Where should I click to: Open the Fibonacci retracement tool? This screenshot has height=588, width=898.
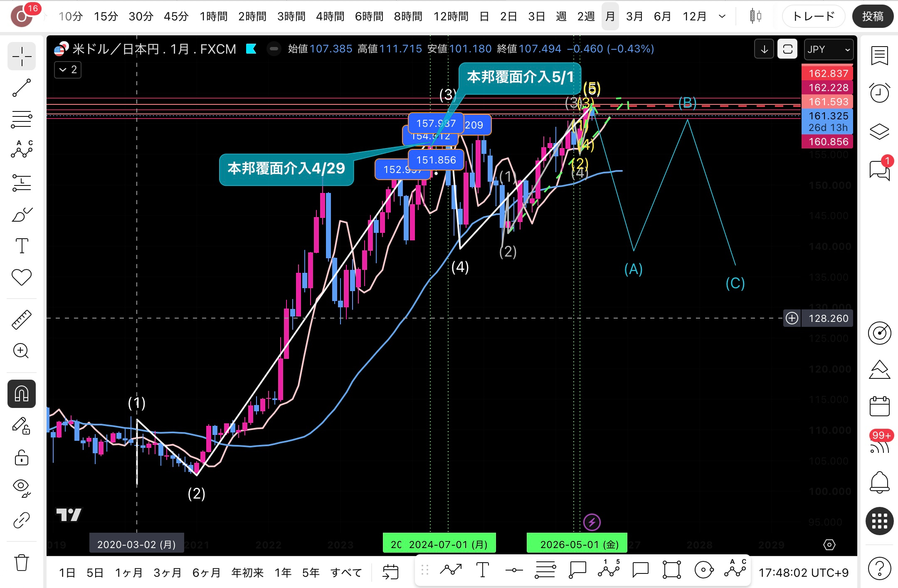pyautogui.click(x=22, y=119)
